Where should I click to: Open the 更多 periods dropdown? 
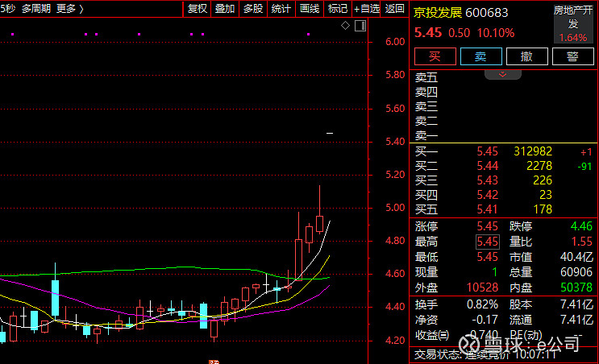(x=71, y=9)
